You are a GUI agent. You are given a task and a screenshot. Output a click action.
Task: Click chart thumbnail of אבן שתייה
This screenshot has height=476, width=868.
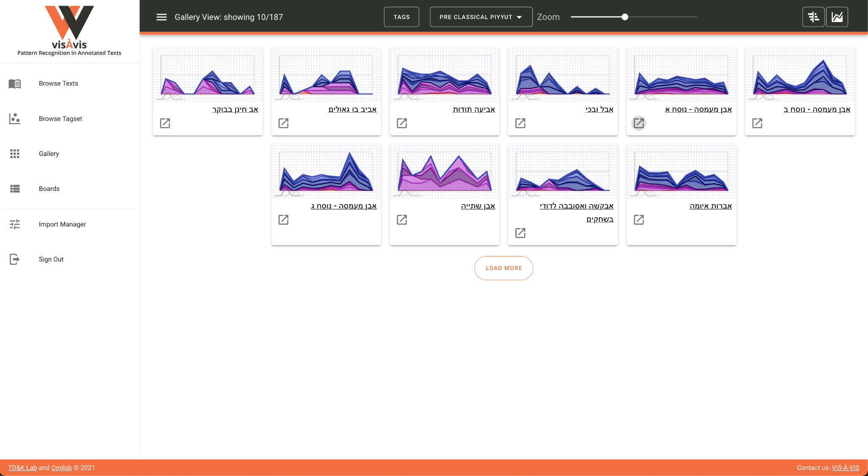click(x=445, y=171)
